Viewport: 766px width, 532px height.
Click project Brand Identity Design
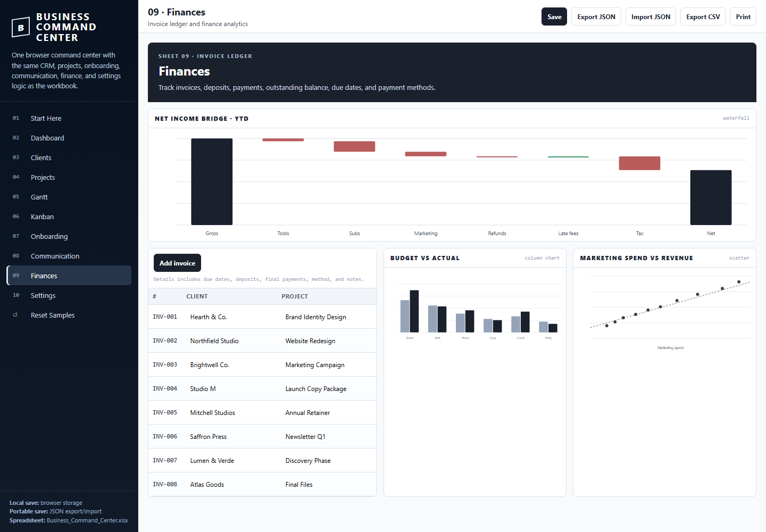pos(315,317)
